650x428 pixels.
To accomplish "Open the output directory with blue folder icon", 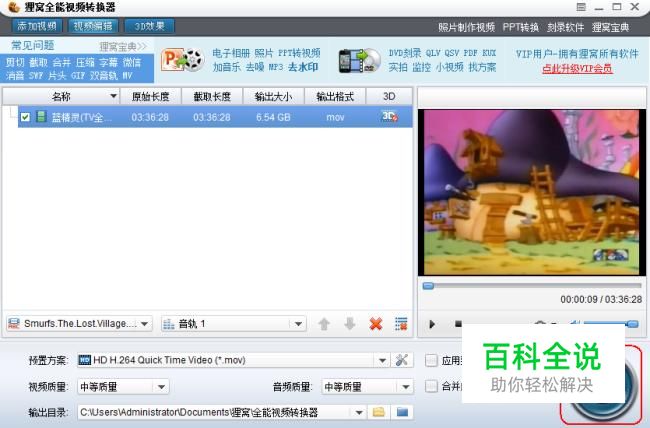I will coord(402,412).
